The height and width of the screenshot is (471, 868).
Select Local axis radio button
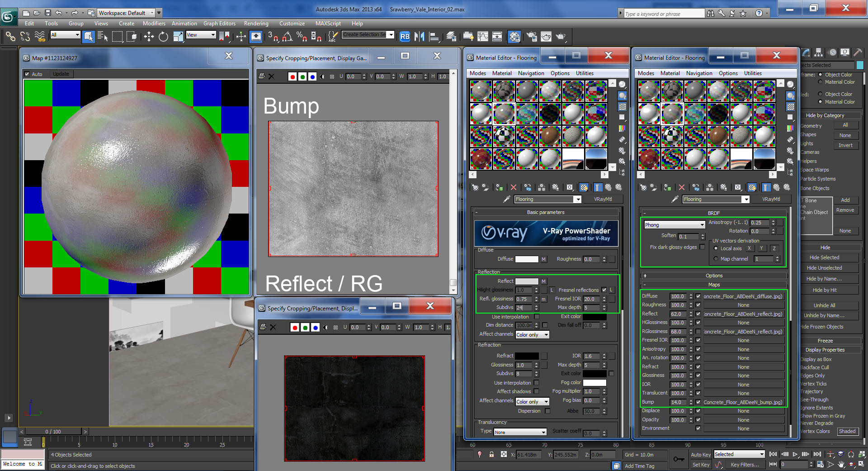pos(716,248)
